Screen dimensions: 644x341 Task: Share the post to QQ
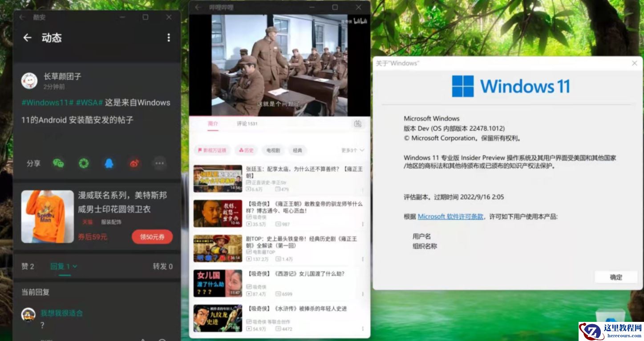[x=109, y=164]
